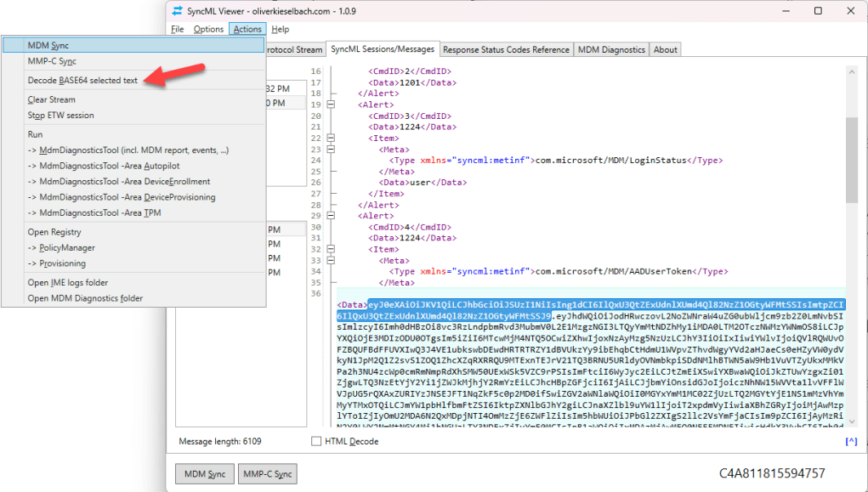Enable the HTML Decode checkbox
The width and height of the screenshot is (868, 492).
click(x=315, y=441)
